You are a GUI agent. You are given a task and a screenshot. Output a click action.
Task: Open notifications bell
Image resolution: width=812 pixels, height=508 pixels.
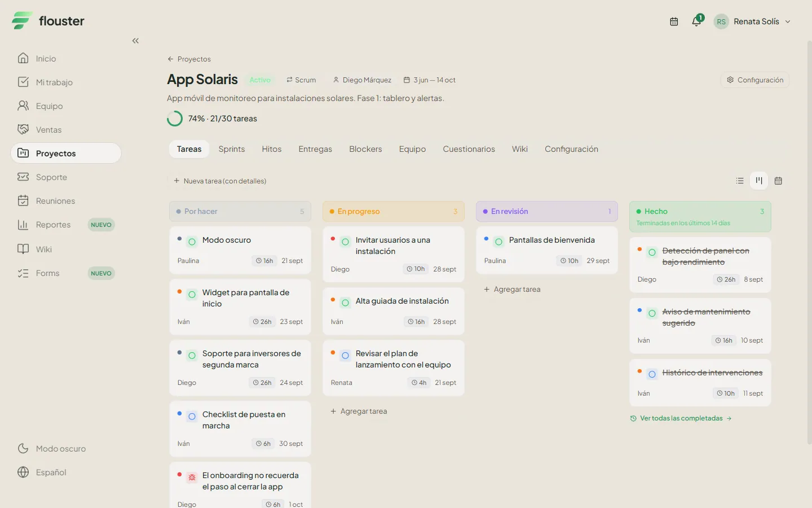(x=696, y=21)
